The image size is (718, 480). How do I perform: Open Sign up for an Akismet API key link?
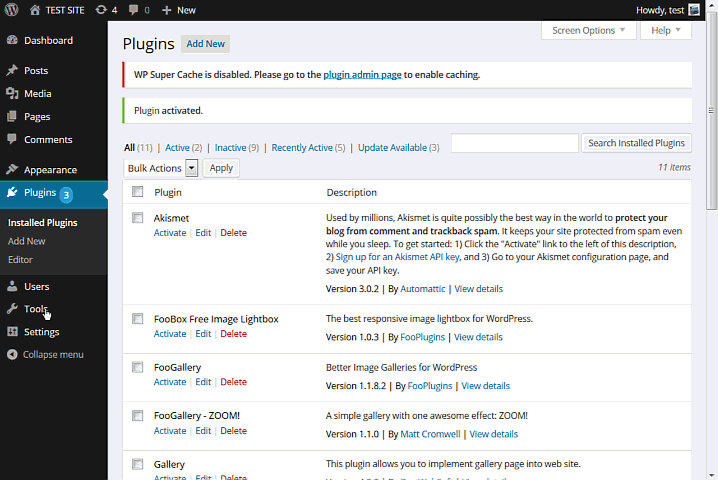click(x=397, y=257)
